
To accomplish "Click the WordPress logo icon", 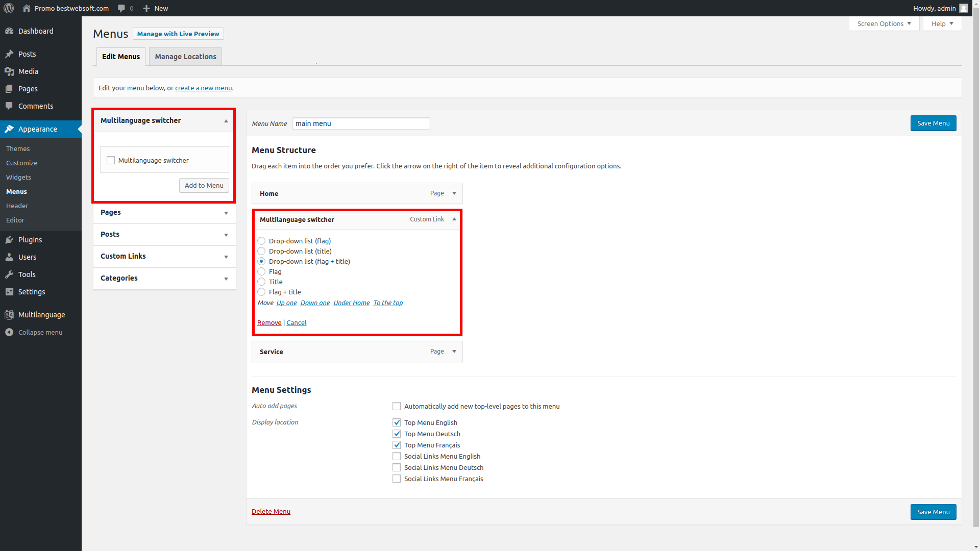I will click(x=9, y=8).
